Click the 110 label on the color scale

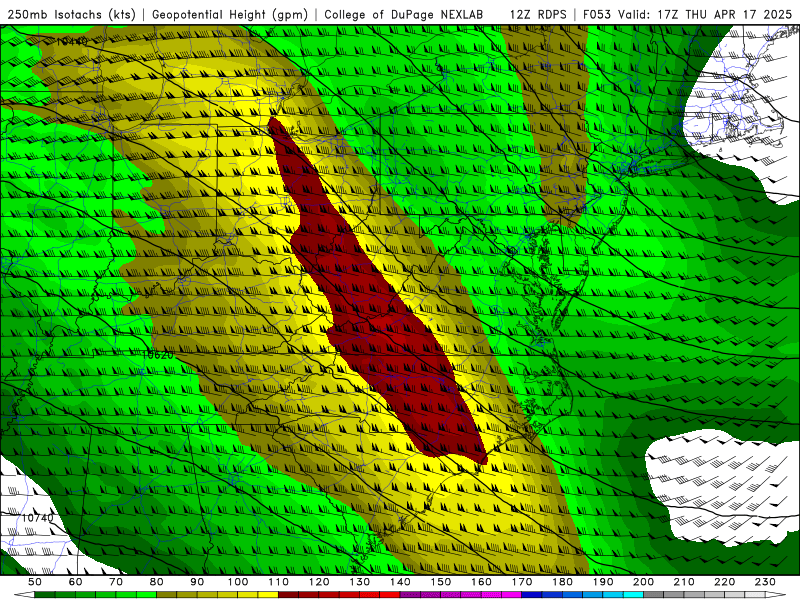[279, 582]
